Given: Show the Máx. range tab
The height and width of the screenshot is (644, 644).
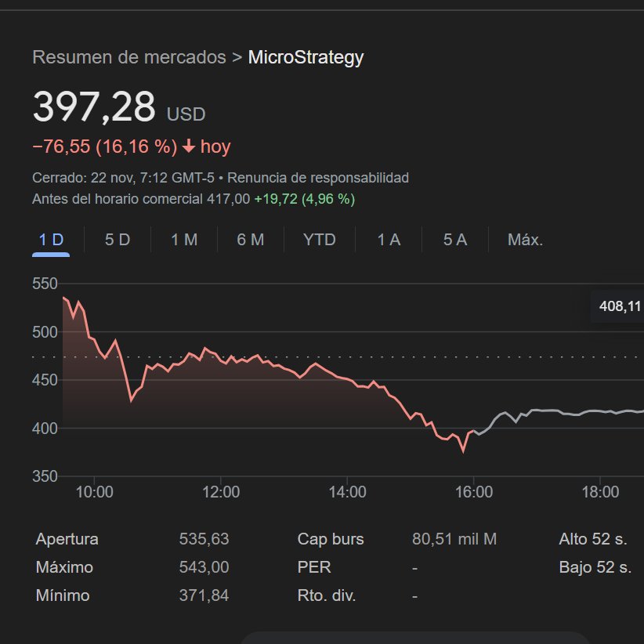Looking at the screenshot, I should [x=525, y=240].
